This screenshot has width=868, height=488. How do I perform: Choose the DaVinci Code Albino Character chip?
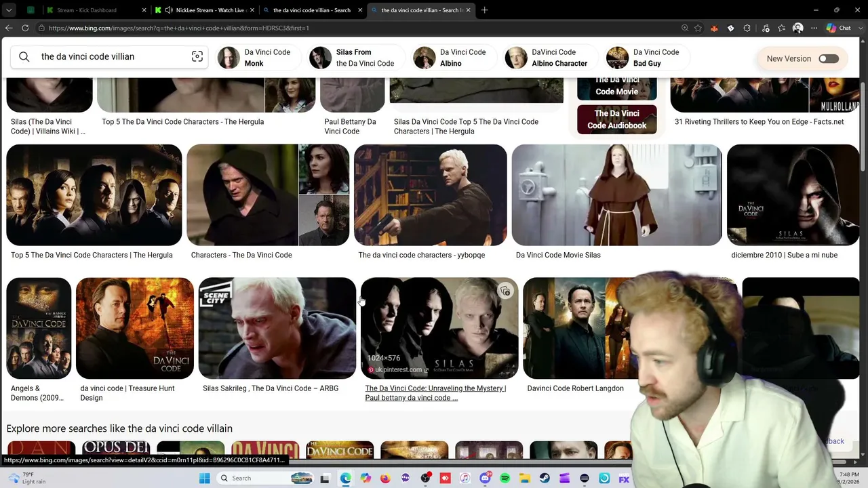tap(550, 58)
